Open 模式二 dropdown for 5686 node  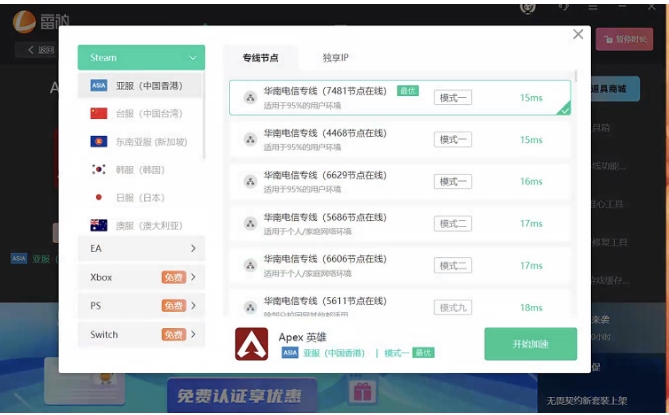tap(453, 223)
